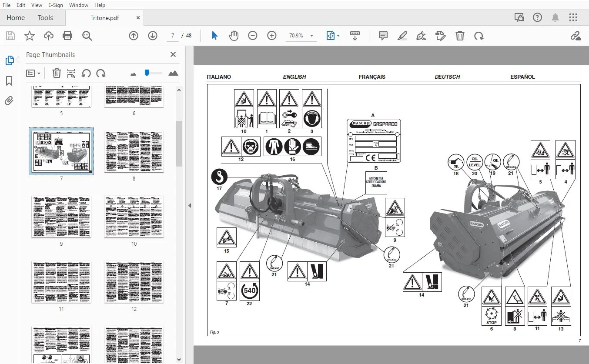This screenshot has height=364, width=589.
Task: Open the read mode keyboard icon
Action: [x=355, y=36]
